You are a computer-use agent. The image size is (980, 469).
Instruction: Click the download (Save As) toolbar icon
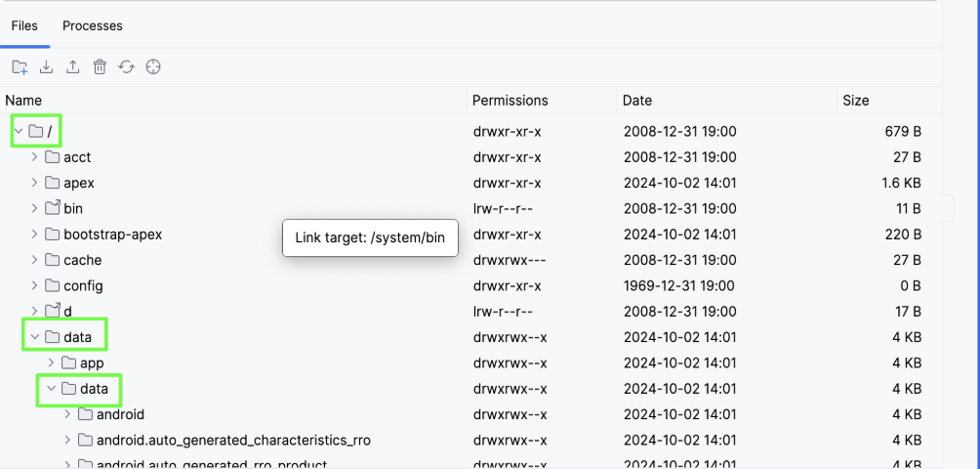pyautogui.click(x=46, y=67)
